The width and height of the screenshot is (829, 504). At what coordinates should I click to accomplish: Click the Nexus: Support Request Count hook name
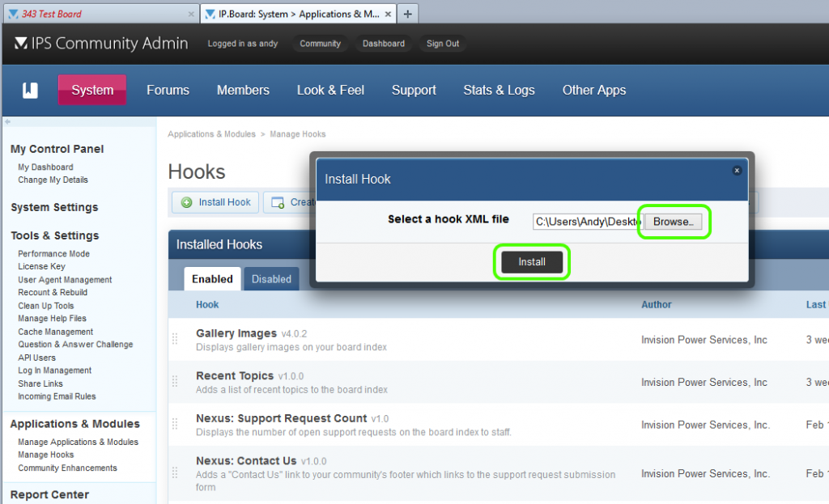pos(281,418)
